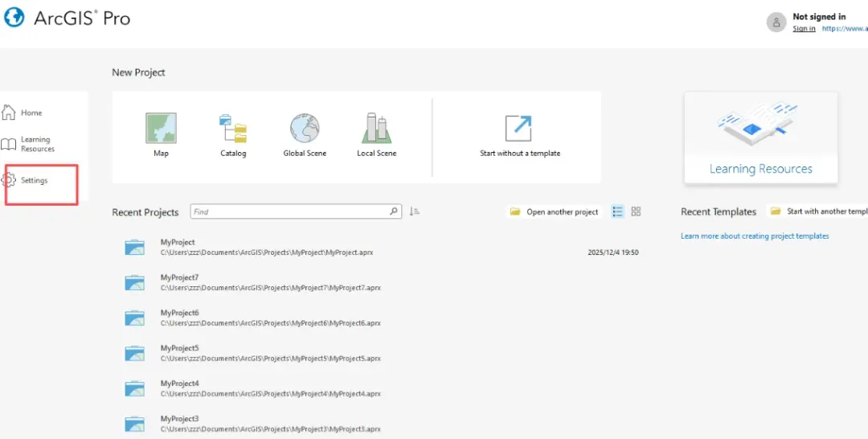This screenshot has width=868, height=439.
Task: Open another project button
Action: [554, 211]
